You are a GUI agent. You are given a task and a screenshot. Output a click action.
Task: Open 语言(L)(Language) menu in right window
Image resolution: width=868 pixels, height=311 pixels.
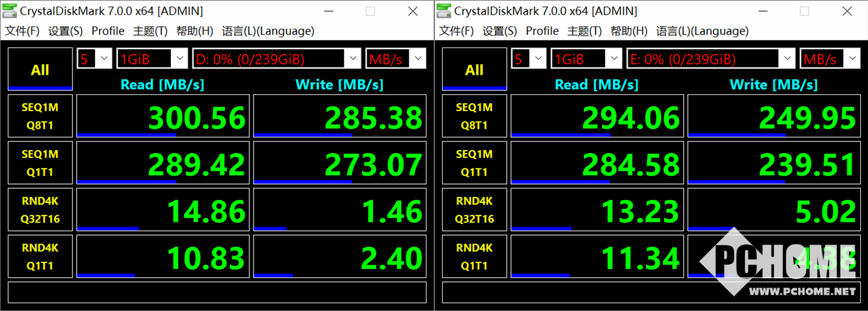[703, 31]
